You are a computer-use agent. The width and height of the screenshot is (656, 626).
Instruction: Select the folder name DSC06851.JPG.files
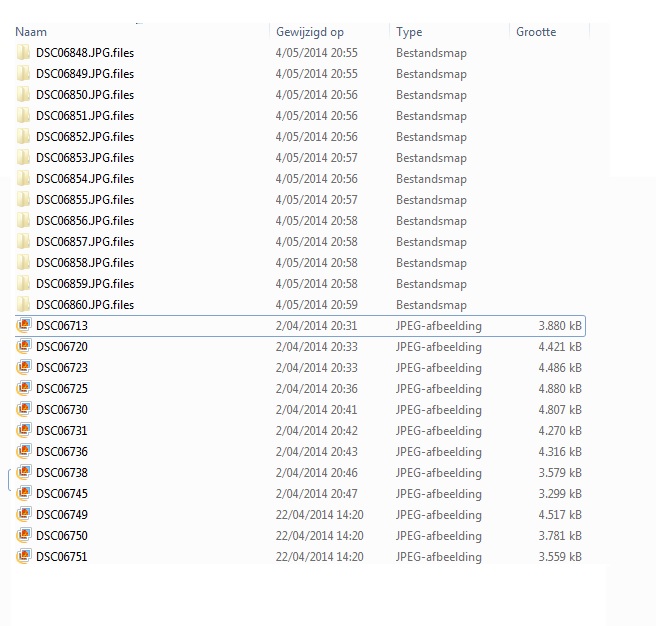click(x=85, y=116)
